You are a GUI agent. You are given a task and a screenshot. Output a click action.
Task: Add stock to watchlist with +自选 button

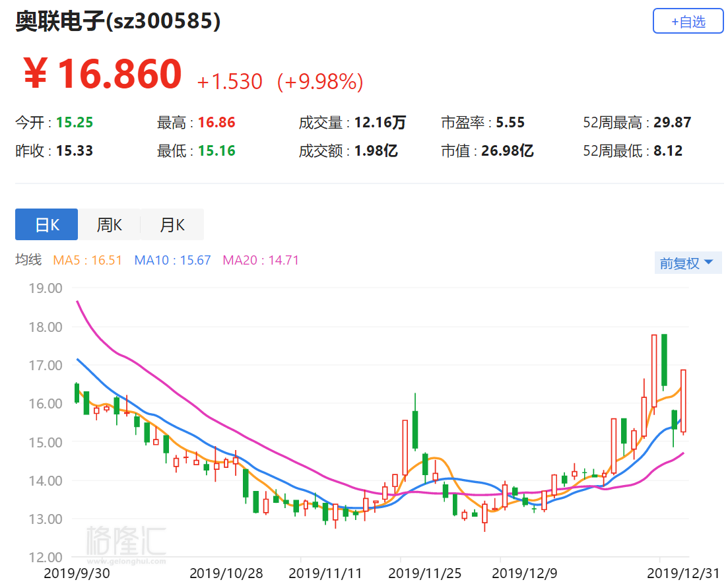click(688, 21)
